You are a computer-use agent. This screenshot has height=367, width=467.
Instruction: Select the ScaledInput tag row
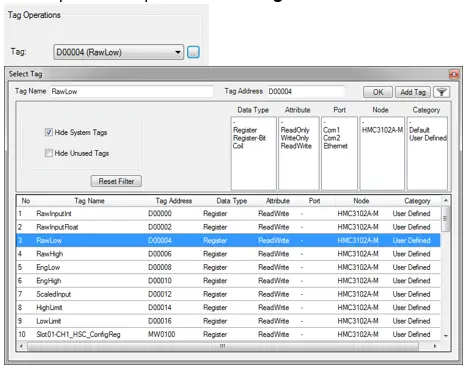(228, 294)
